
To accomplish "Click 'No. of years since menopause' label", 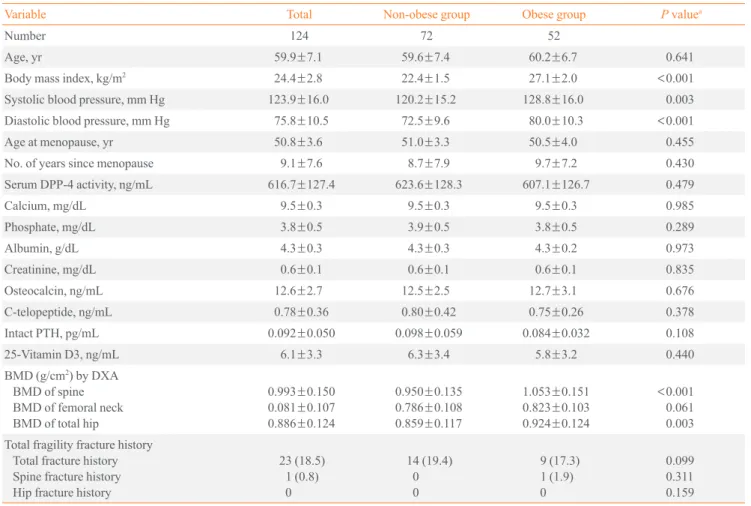I will (79, 163).
